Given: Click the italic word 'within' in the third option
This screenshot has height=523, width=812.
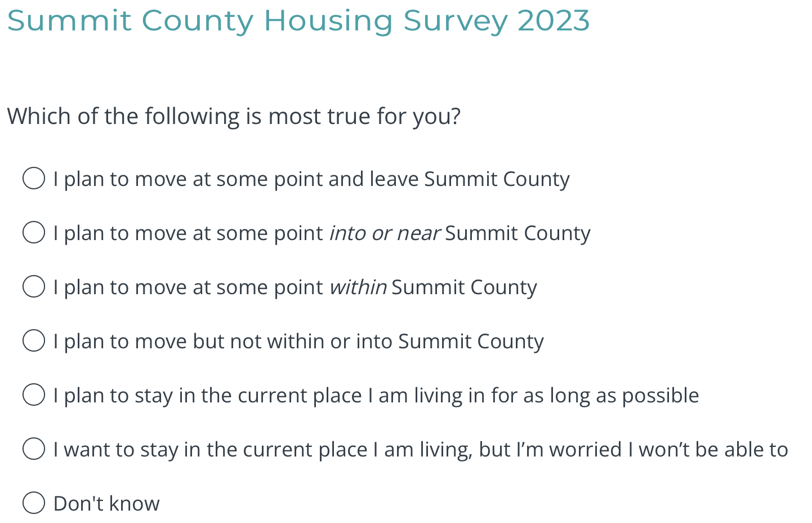Looking at the screenshot, I should 358,287.
